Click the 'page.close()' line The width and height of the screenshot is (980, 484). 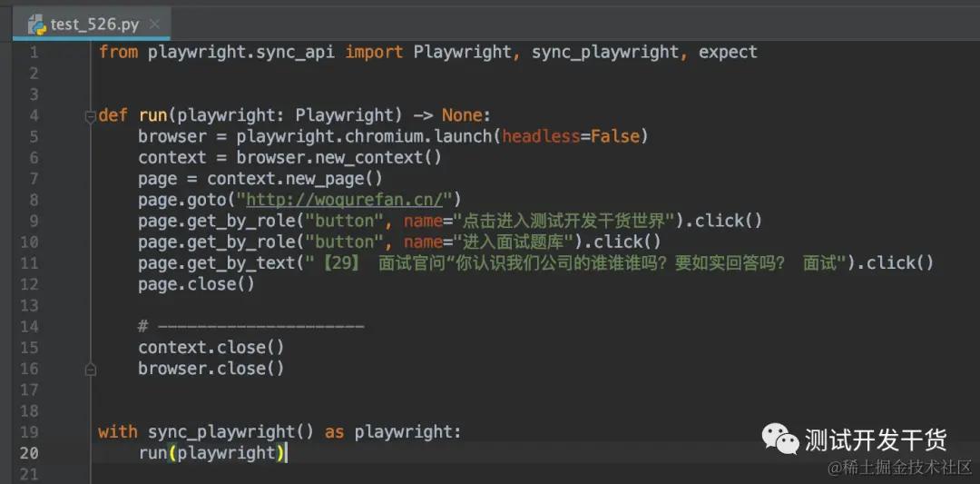pyautogui.click(x=197, y=284)
